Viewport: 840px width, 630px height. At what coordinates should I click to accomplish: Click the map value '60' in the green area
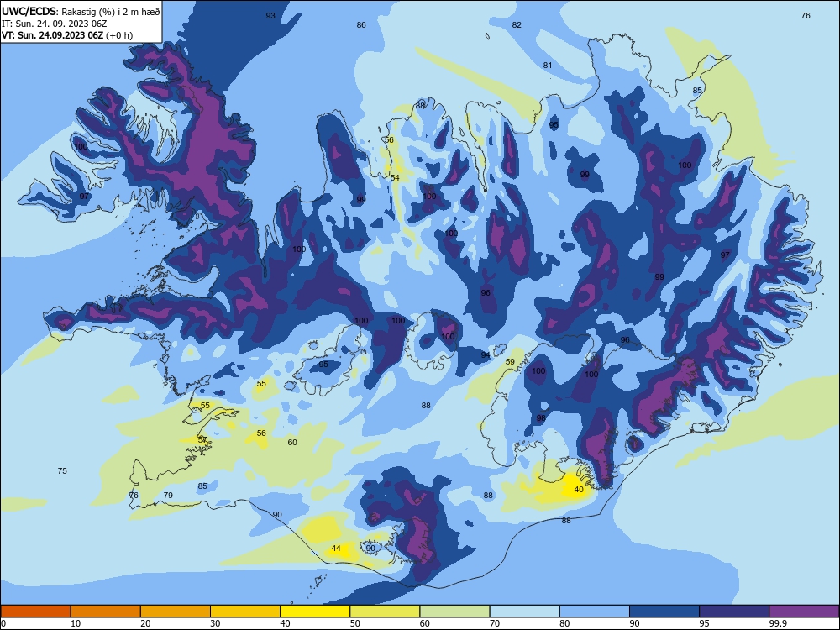(292, 442)
